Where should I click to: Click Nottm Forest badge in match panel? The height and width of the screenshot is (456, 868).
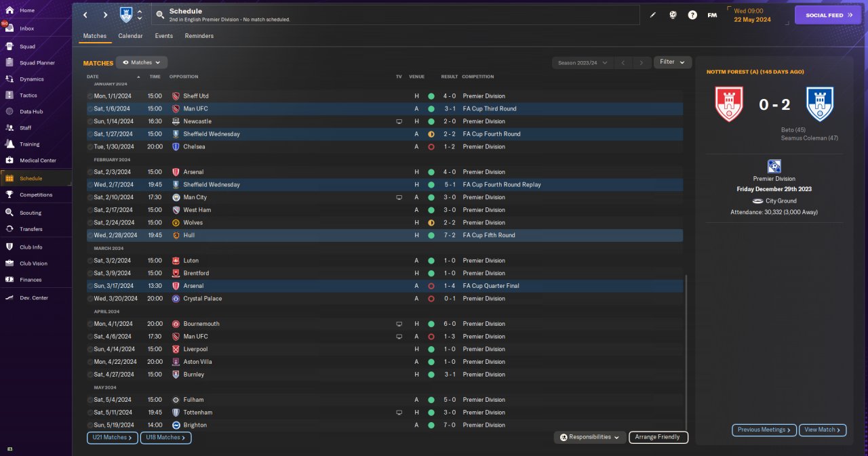729,104
